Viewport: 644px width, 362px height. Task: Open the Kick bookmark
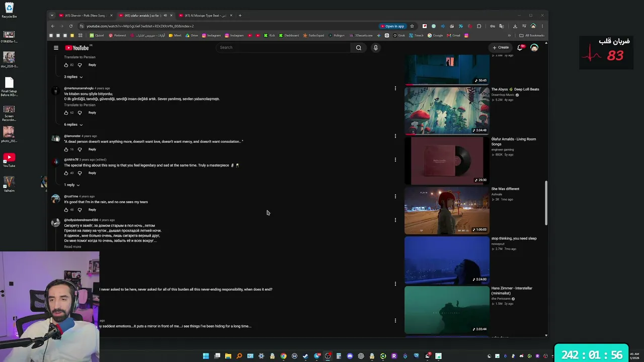pyautogui.click(x=269, y=36)
